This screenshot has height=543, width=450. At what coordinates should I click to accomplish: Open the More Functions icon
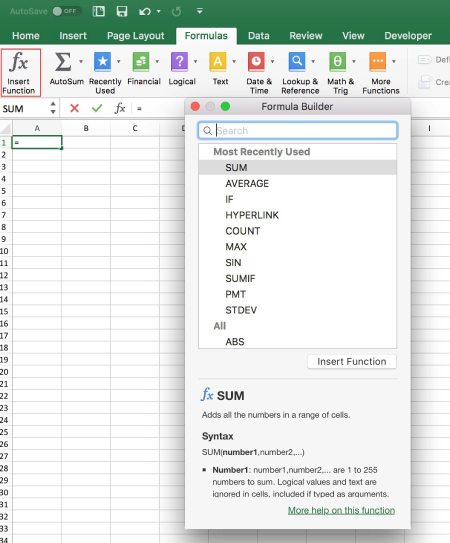coord(378,62)
